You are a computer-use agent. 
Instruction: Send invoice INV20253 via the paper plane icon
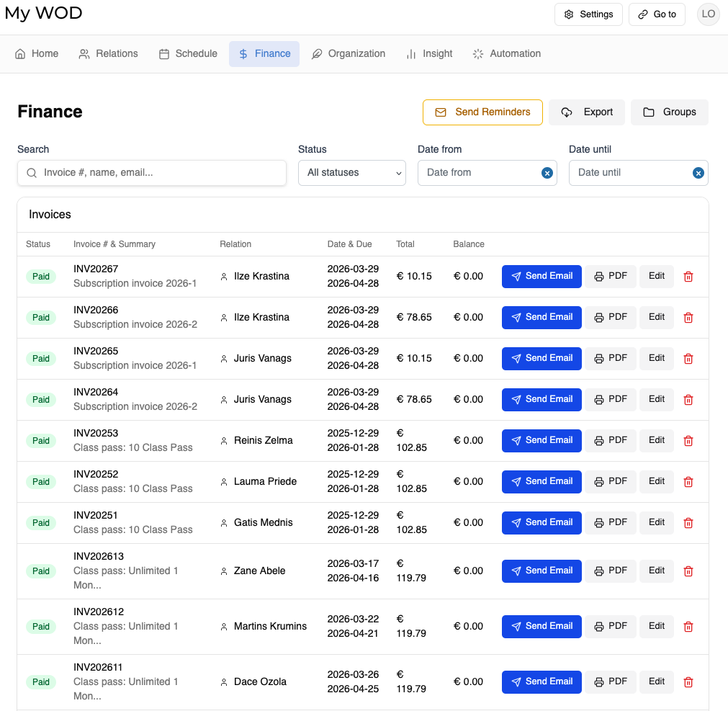516,440
